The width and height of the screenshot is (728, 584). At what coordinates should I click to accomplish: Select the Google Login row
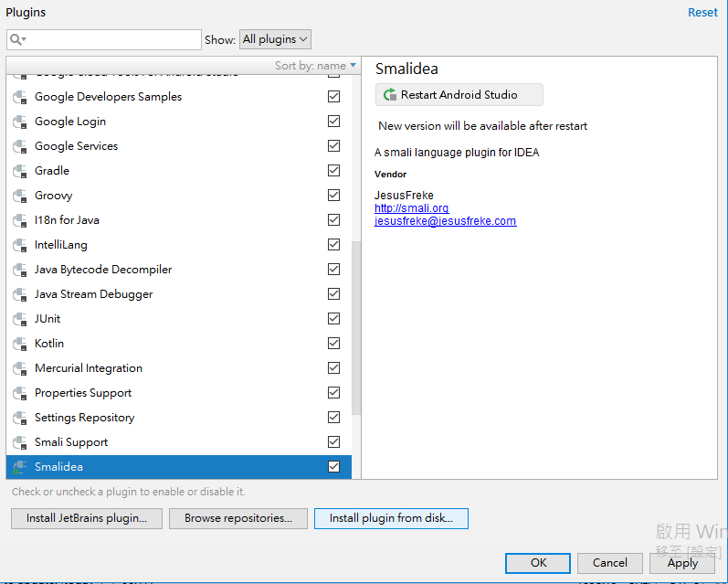(179, 122)
